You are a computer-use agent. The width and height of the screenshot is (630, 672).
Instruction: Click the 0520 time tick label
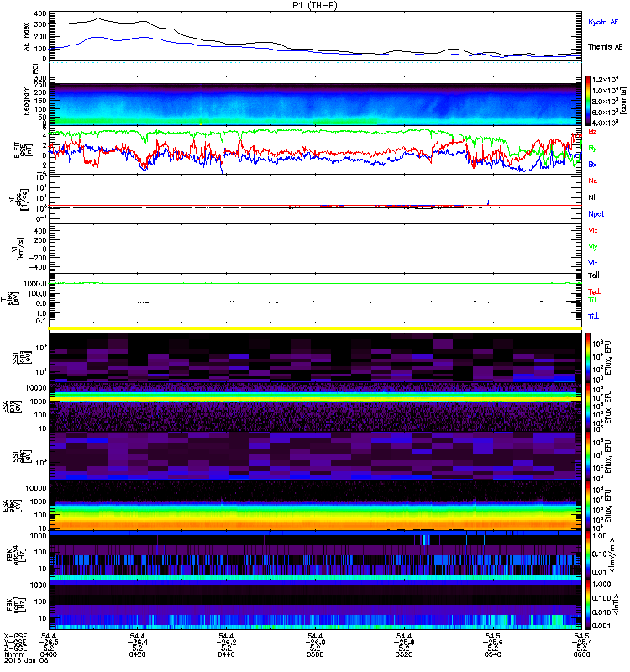point(404,654)
